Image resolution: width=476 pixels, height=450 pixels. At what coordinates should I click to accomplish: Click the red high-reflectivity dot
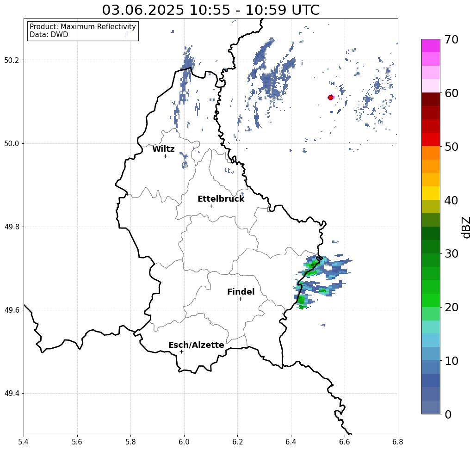pyautogui.click(x=331, y=98)
